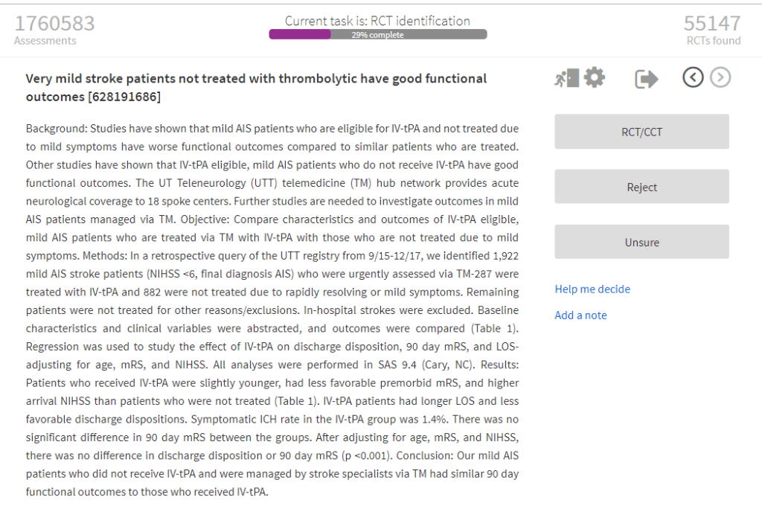This screenshot has height=532, width=762.
Task: Click the 29% complete progress label
Action: click(378, 35)
